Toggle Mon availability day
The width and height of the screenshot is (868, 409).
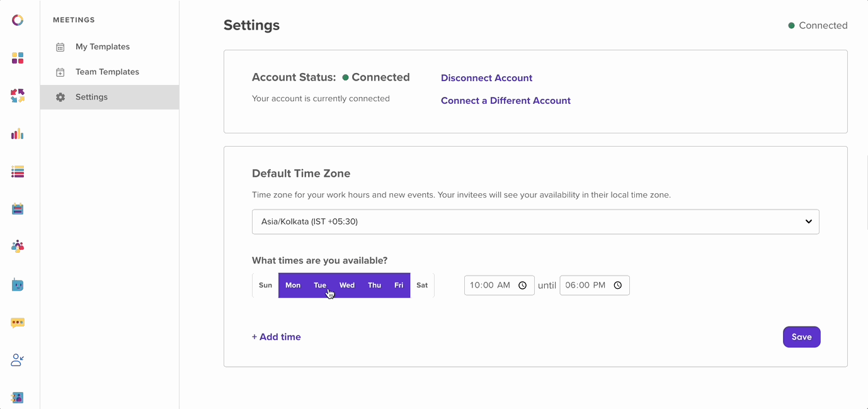point(293,286)
